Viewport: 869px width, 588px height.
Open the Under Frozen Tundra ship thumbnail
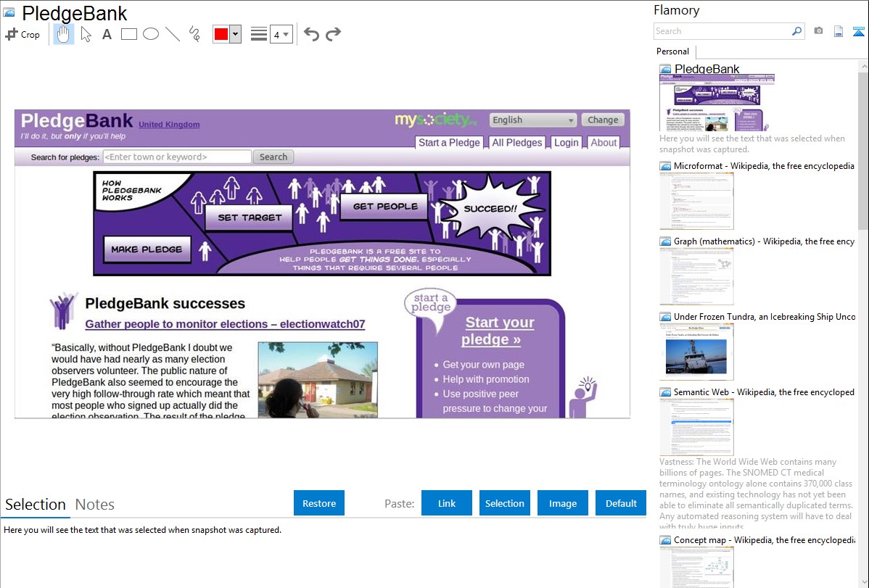pos(696,352)
